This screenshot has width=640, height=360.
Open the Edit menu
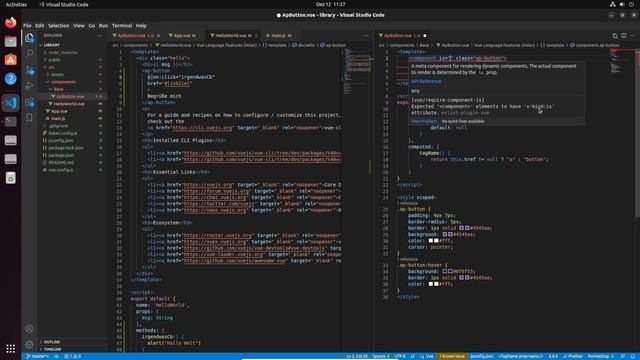(x=40, y=25)
